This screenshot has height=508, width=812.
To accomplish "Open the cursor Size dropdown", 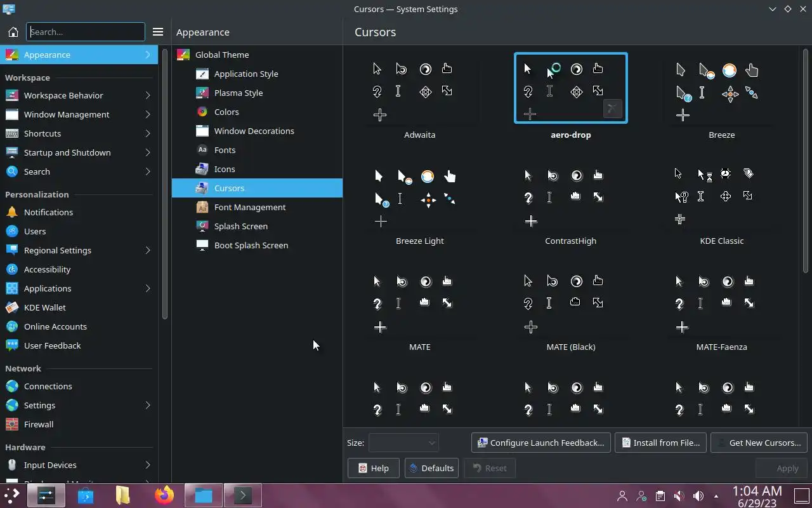I will (x=403, y=443).
